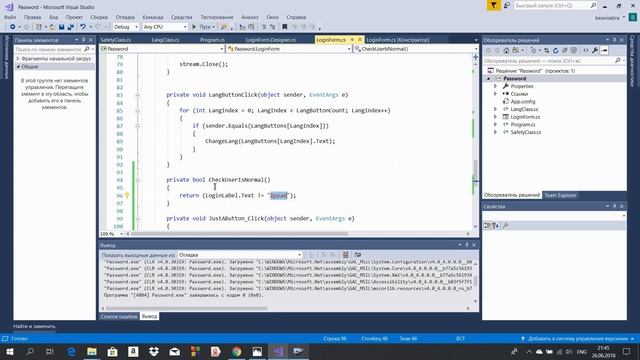The image size is (640, 360).
Task: Click the alphabetical sort icon in Properties panel
Action: click(x=496, y=225)
